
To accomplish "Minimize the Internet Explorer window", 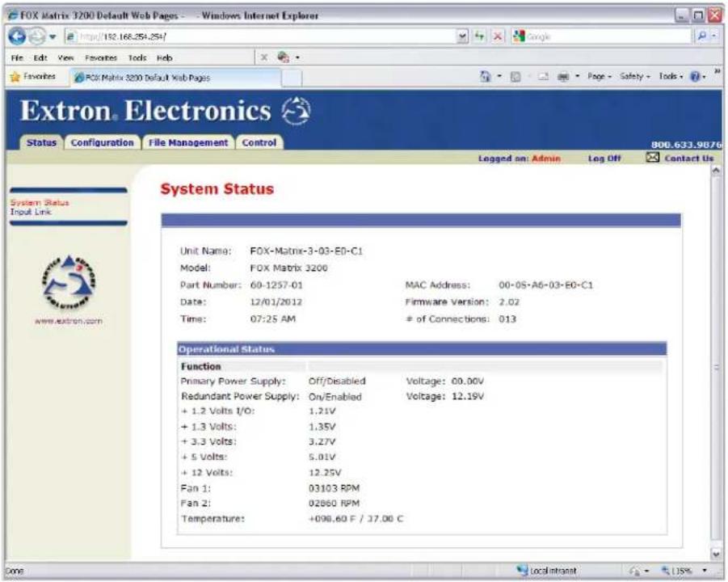I will pyautogui.click(x=681, y=16).
